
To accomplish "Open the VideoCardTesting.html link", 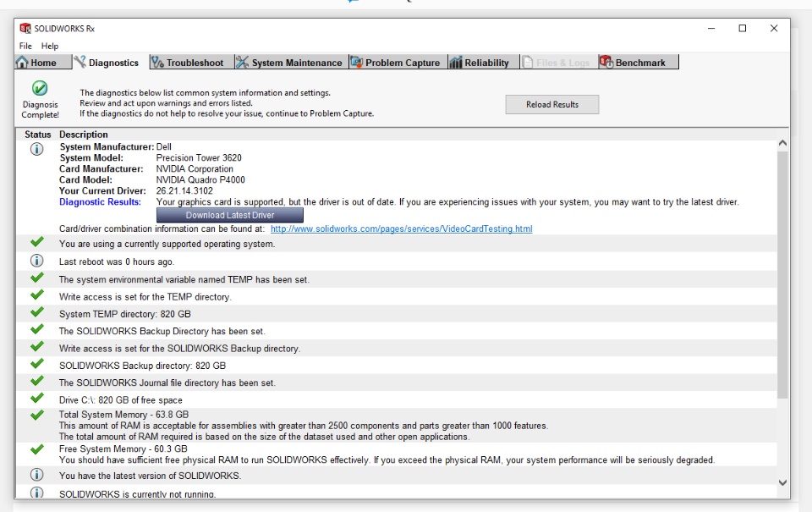I will coord(401,228).
